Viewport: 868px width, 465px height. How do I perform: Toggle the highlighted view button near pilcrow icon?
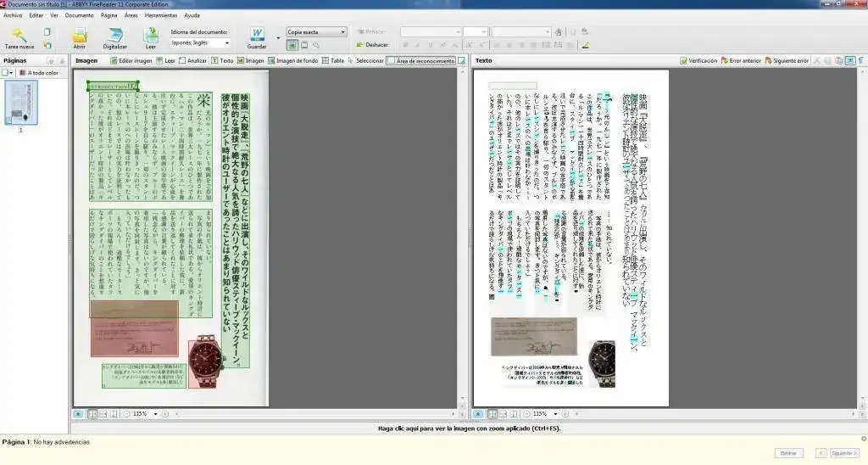(850, 60)
